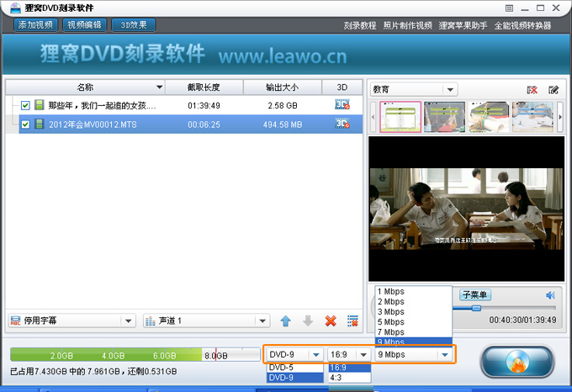This screenshot has height=392, width=572.
Task: Click the 添加视频 add video button
Action: pos(35,25)
